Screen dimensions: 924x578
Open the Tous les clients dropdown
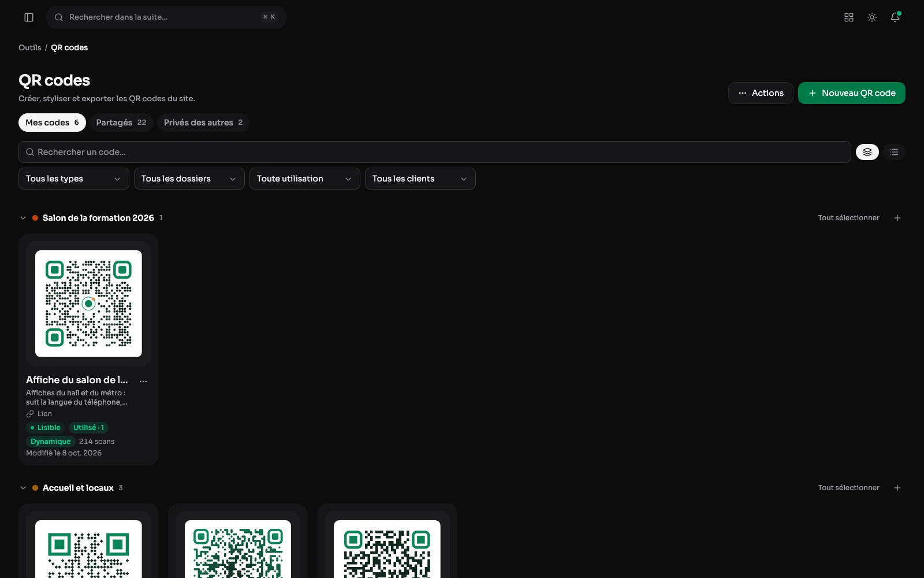pyautogui.click(x=420, y=179)
